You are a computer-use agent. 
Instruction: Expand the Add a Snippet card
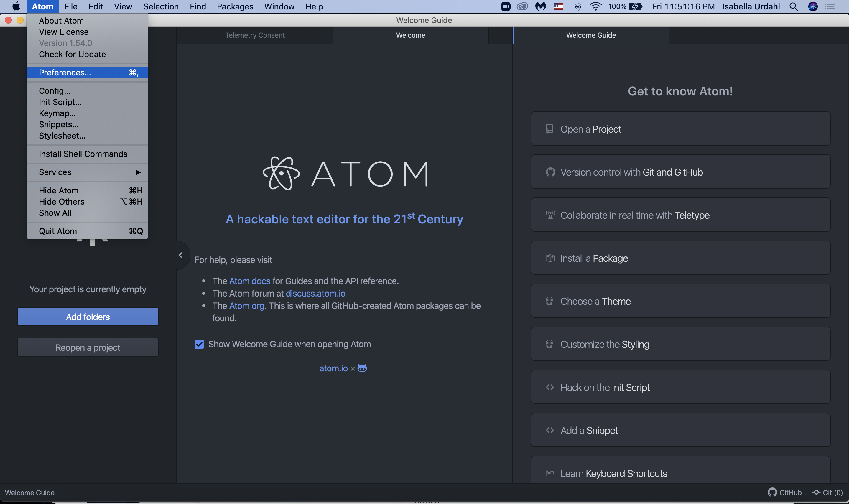pyautogui.click(x=680, y=430)
